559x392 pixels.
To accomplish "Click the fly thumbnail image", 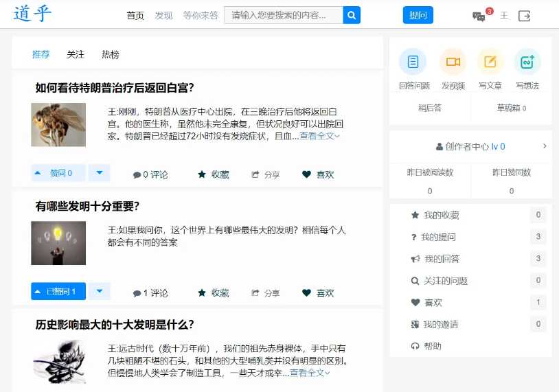I will pyautogui.click(x=58, y=125).
